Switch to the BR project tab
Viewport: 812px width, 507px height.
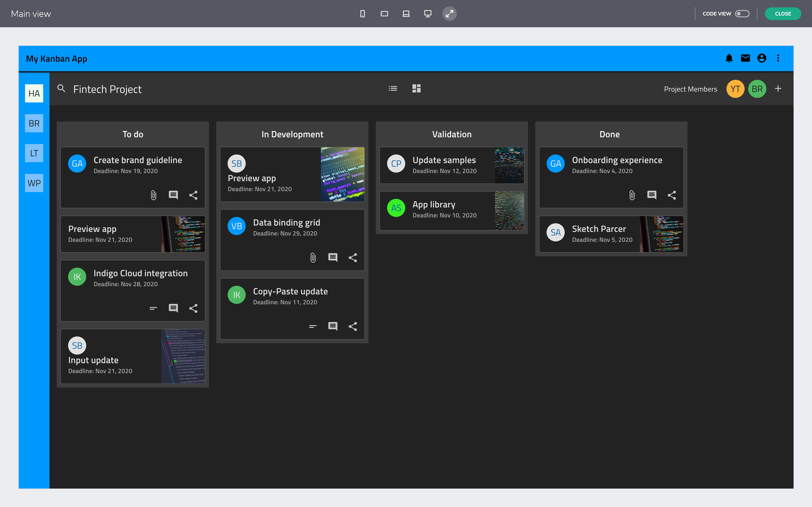point(34,123)
